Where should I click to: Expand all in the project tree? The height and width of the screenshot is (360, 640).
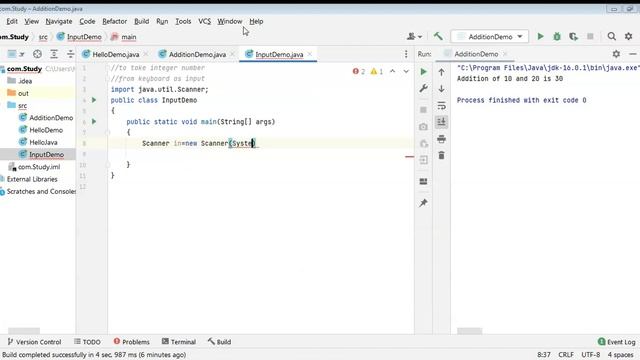click(x=54, y=54)
